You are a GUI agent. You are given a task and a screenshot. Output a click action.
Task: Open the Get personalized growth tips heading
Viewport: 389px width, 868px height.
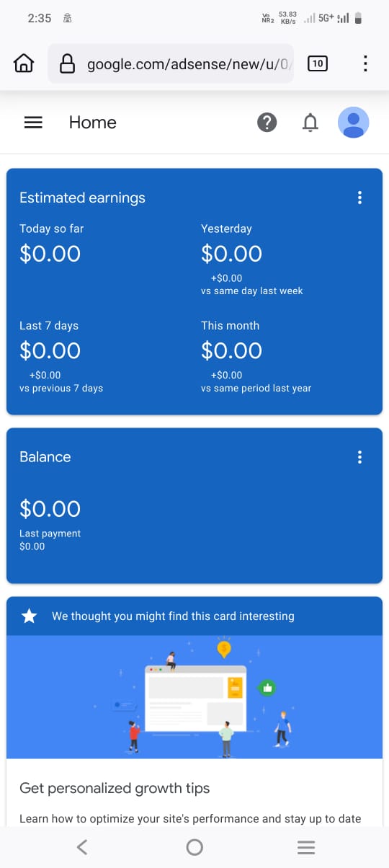(x=115, y=788)
